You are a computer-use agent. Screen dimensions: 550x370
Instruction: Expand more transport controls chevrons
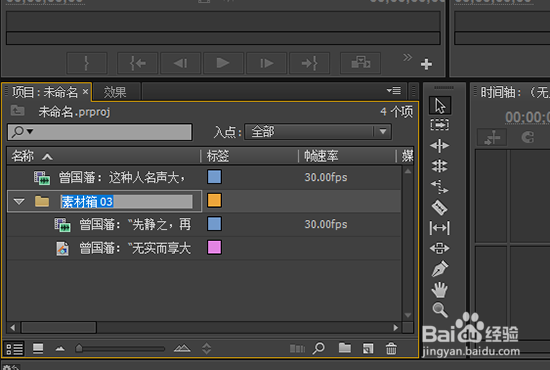[x=407, y=57]
